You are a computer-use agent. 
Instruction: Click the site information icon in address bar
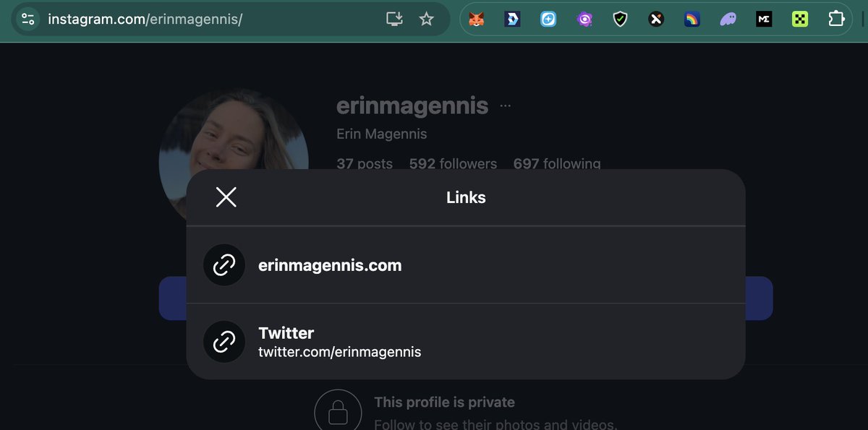pos(27,19)
